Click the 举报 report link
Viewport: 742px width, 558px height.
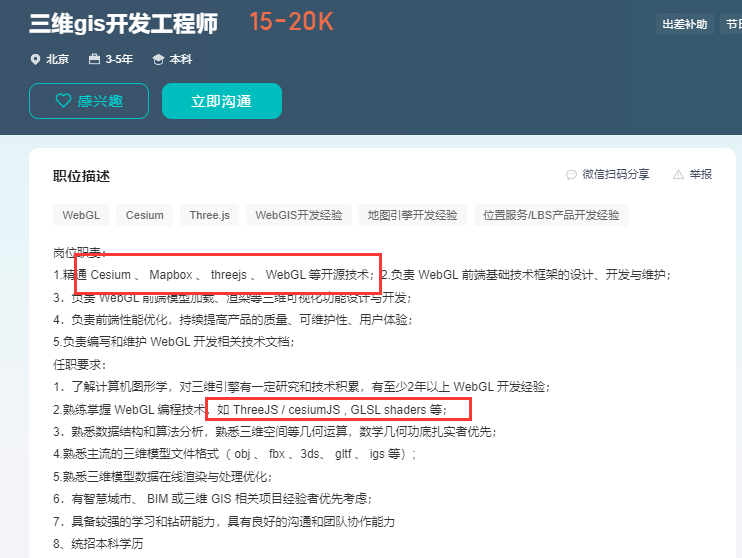point(700,175)
